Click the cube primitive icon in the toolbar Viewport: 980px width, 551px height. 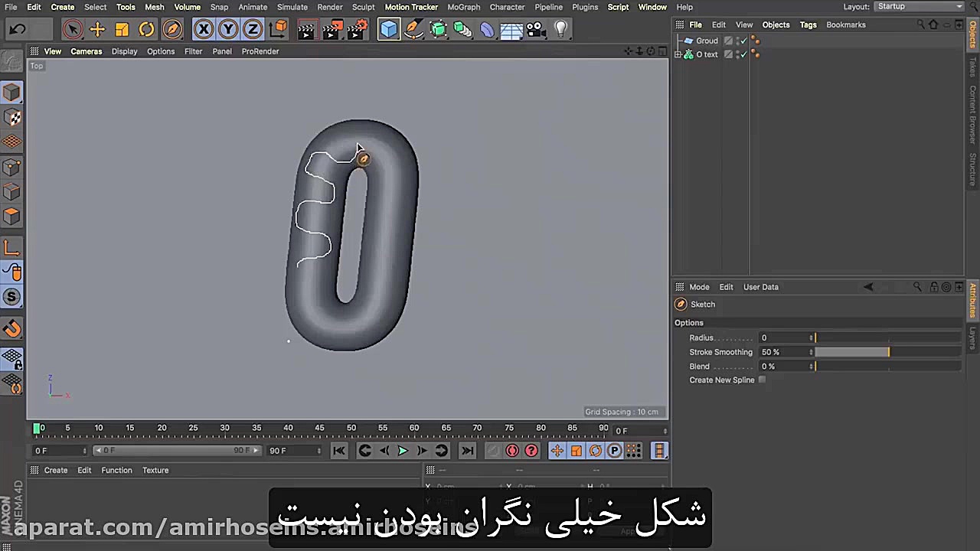[x=390, y=29]
